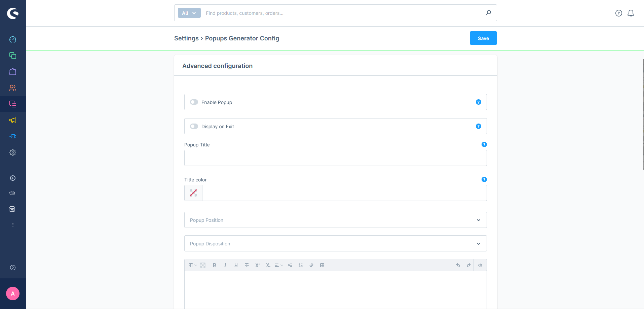Click the basket icon in sidebar
Image resolution: width=644 pixels, height=309 pixels.
[12, 193]
